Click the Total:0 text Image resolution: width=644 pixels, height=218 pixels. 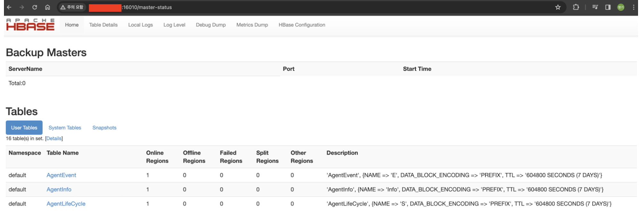pos(17,83)
